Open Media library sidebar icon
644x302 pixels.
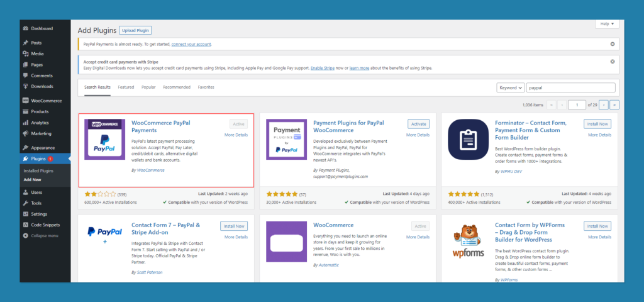[x=25, y=53]
